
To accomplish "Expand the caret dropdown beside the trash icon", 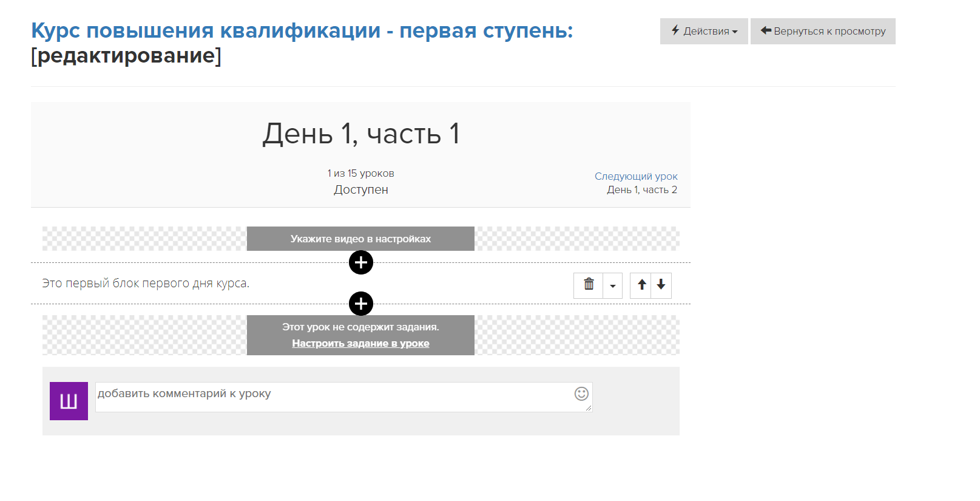I will pyautogui.click(x=612, y=285).
